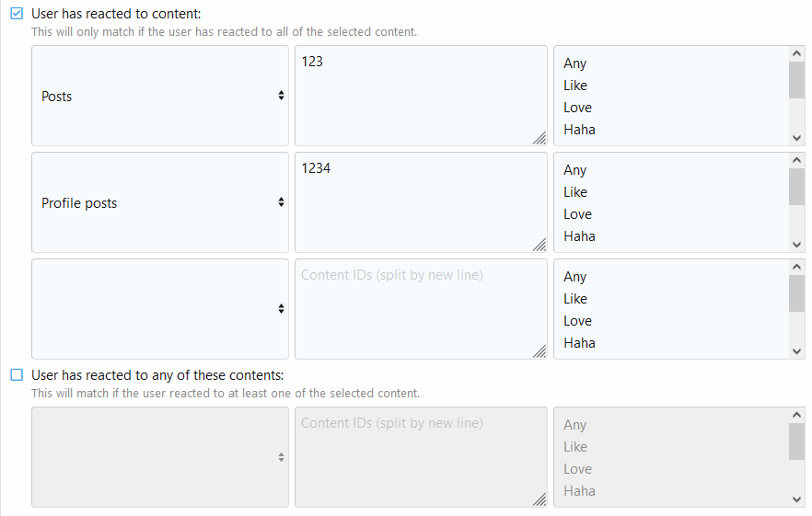Select 'Haha' in the Posts reaction list
Image resolution: width=812 pixels, height=516 pixels.
pos(579,130)
